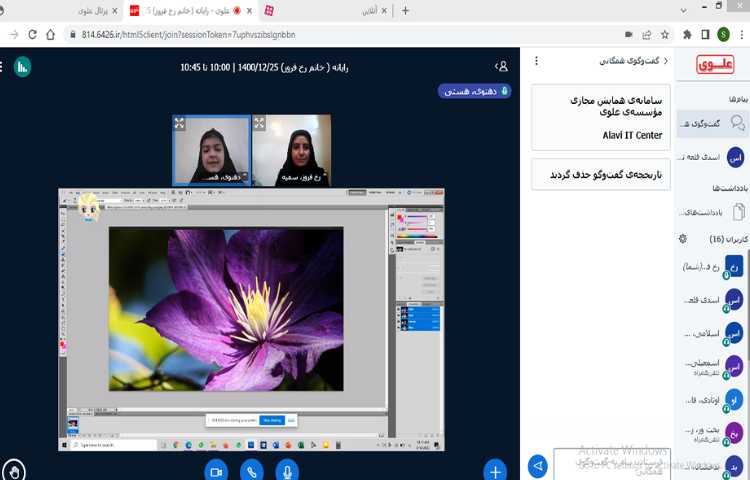
Task: Open the browser extensions puzzle icon
Action: point(687,34)
